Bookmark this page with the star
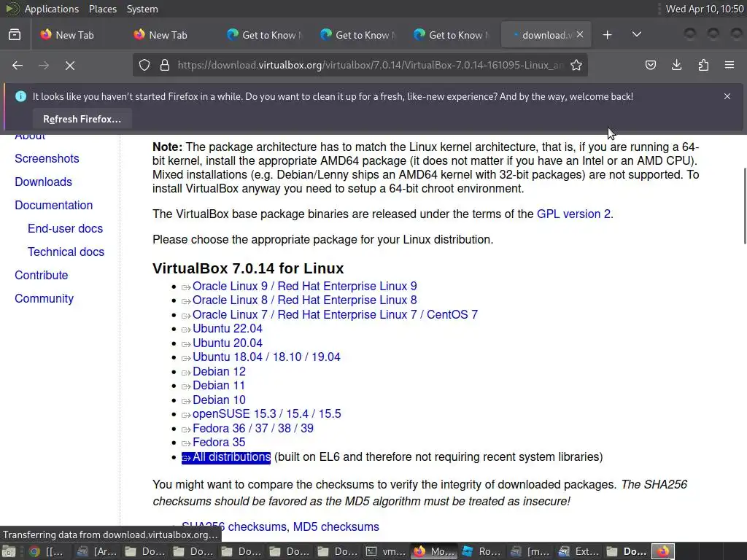 576,65
